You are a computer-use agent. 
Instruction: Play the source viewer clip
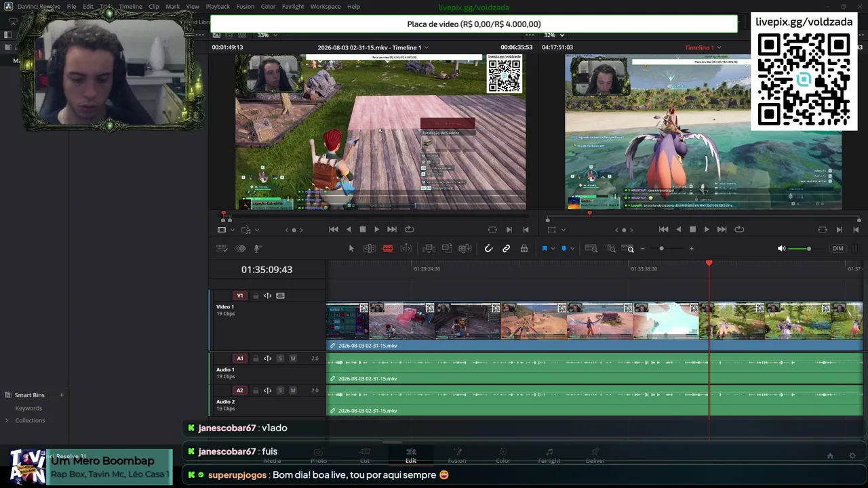coord(377,230)
